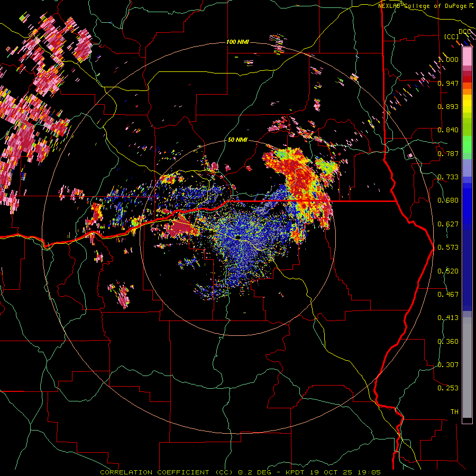Screen dimensions: 476x476
Task: Click the 0.413 legend value
Action: (448, 318)
